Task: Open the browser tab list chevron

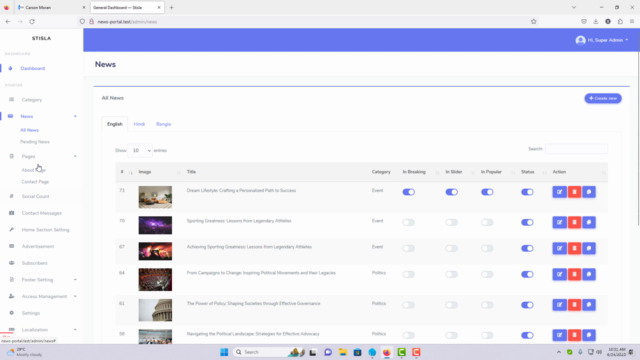Action: (574, 7)
